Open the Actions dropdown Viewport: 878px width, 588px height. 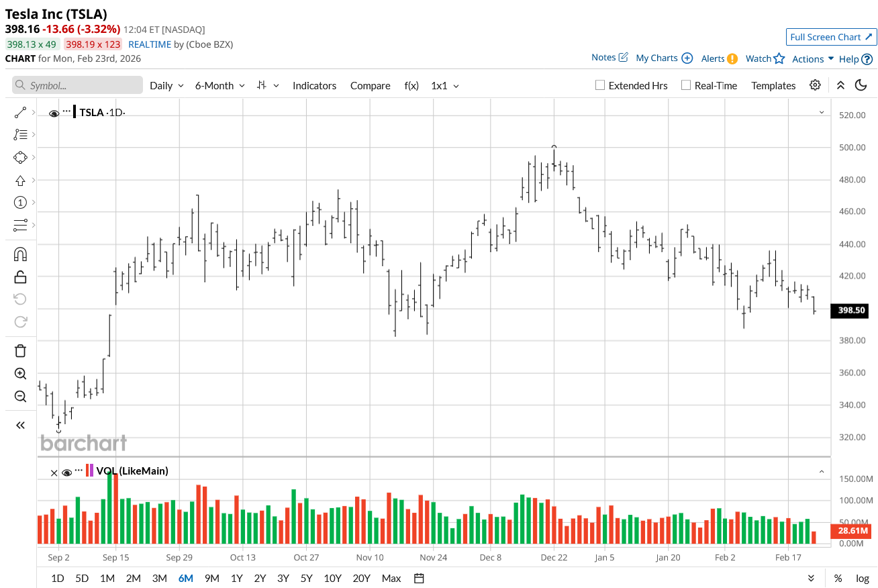tap(813, 59)
